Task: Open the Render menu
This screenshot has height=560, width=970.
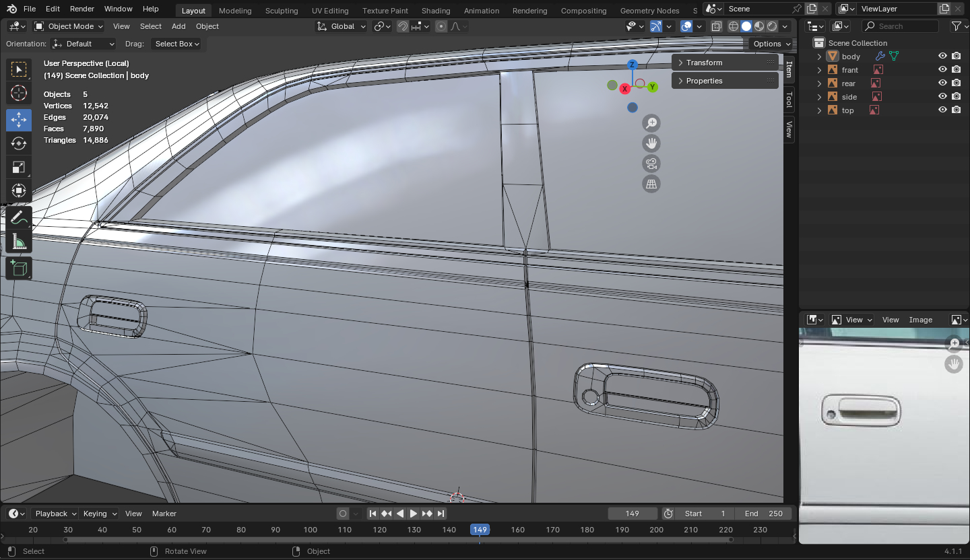Action: tap(82, 9)
